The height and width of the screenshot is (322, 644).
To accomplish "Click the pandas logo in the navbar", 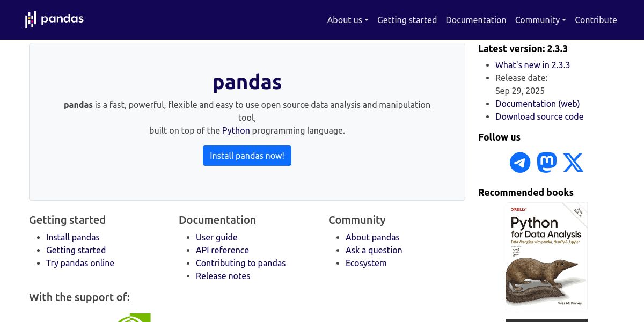I will click(x=54, y=19).
